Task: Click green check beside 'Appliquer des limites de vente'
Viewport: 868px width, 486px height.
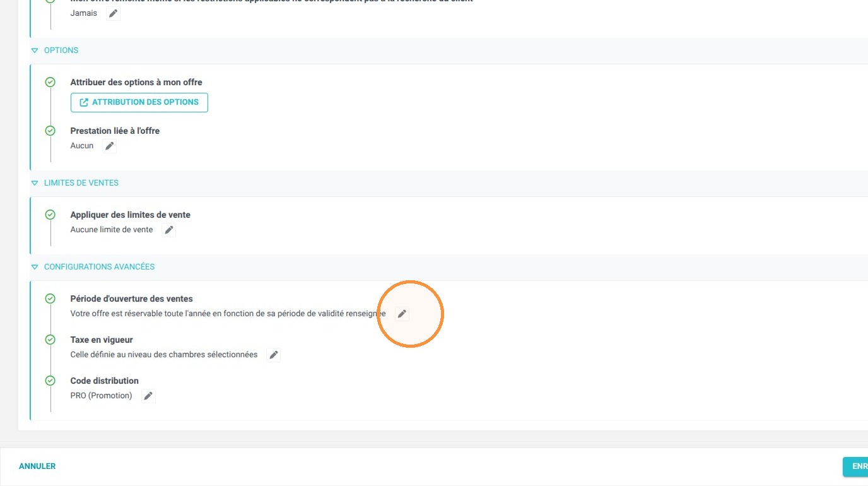Action: (x=50, y=215)
